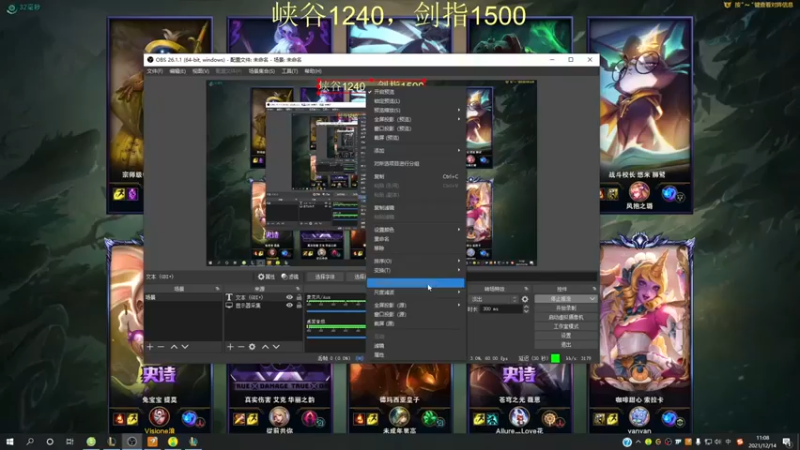Open the 场景集合(S) menu

(x=261, y=71)
